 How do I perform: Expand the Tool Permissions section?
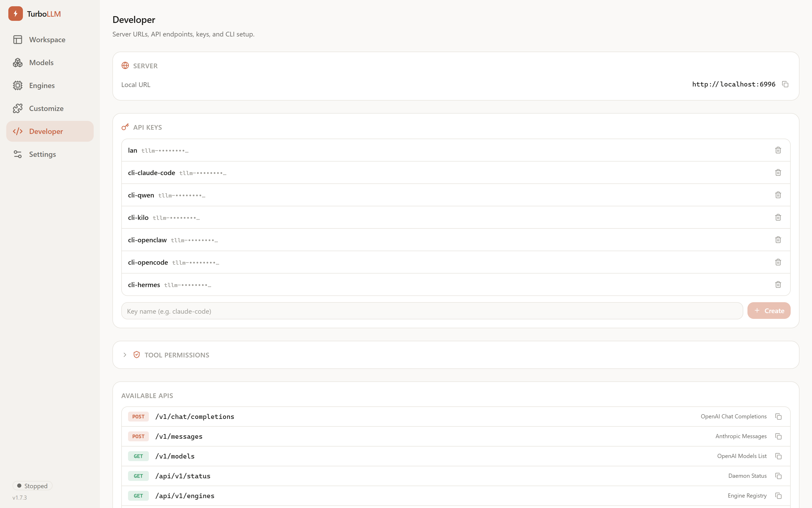tap(125, 355)
